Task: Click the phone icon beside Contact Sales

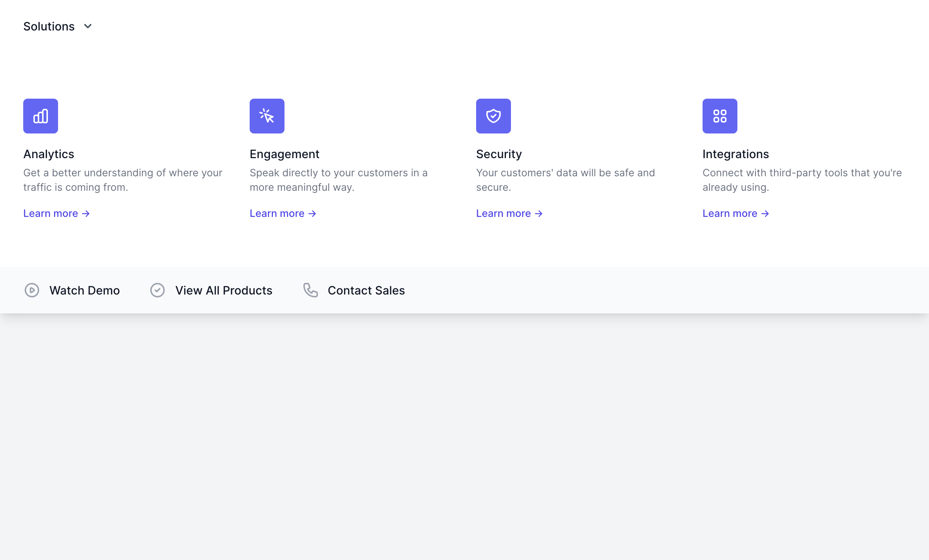Action: [x=310, y=290]
